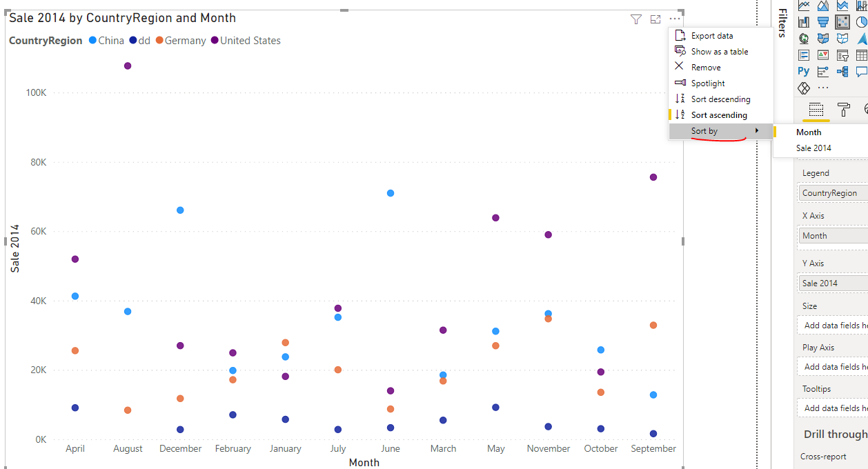Select the China June data point near 71K
Viewport: 868px width, 469px height.
pos(391,193)
